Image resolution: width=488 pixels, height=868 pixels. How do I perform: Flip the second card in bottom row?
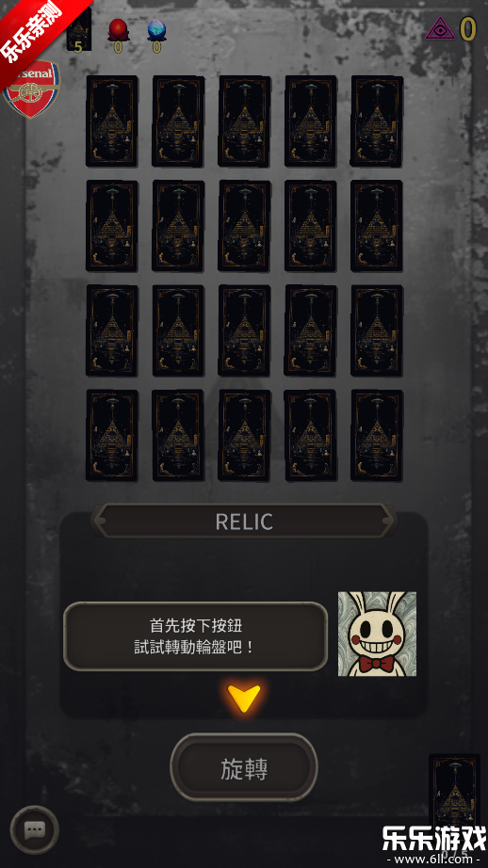pyautogui.click(x=178, y=435)
